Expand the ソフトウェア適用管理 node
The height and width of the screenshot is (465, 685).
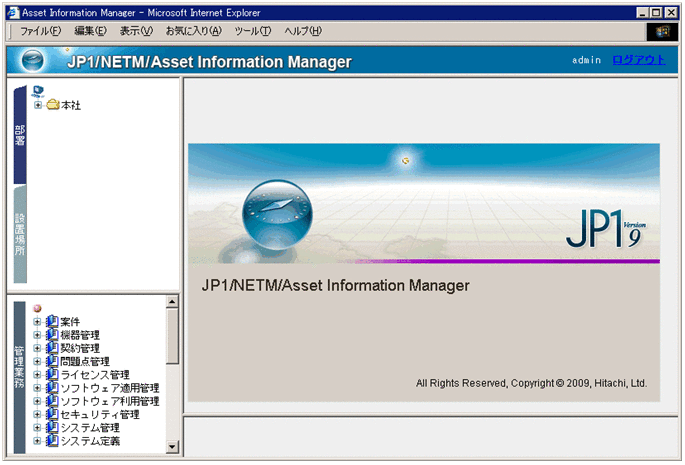37,388
